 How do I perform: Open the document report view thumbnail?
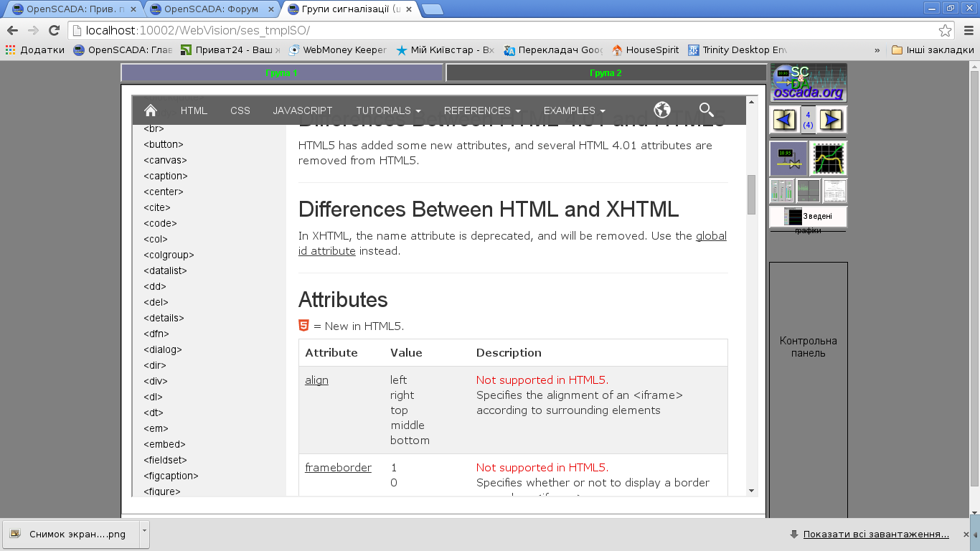(x=834, y=191)
